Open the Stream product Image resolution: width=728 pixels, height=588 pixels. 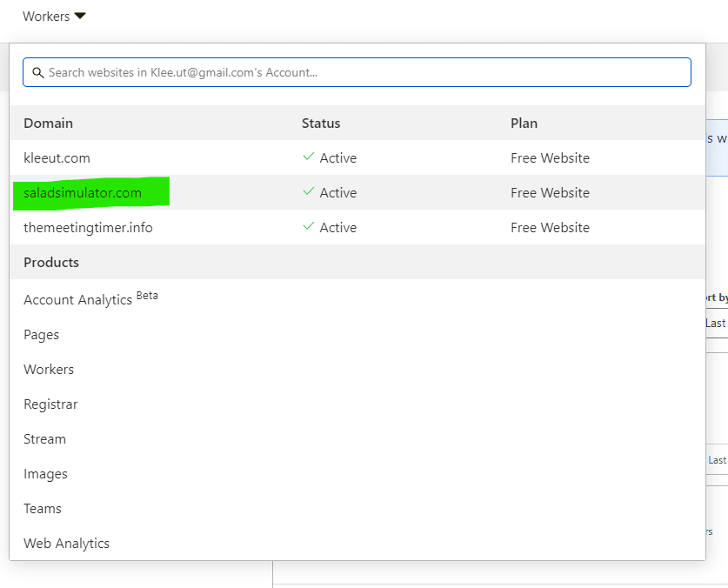pyautogui.click(x=44, y=439)
